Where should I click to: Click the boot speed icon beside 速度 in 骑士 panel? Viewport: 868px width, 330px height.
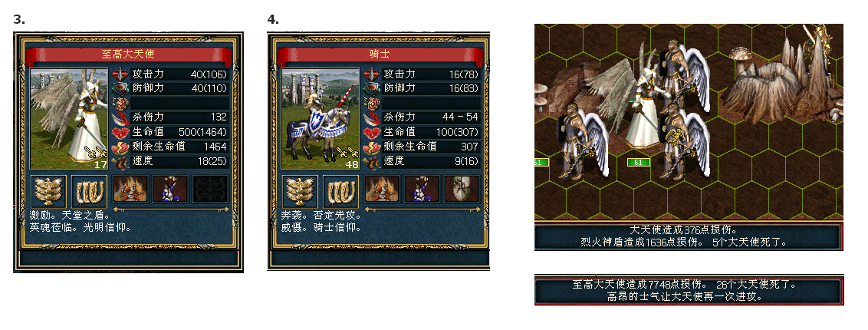(x=372, y=162)
